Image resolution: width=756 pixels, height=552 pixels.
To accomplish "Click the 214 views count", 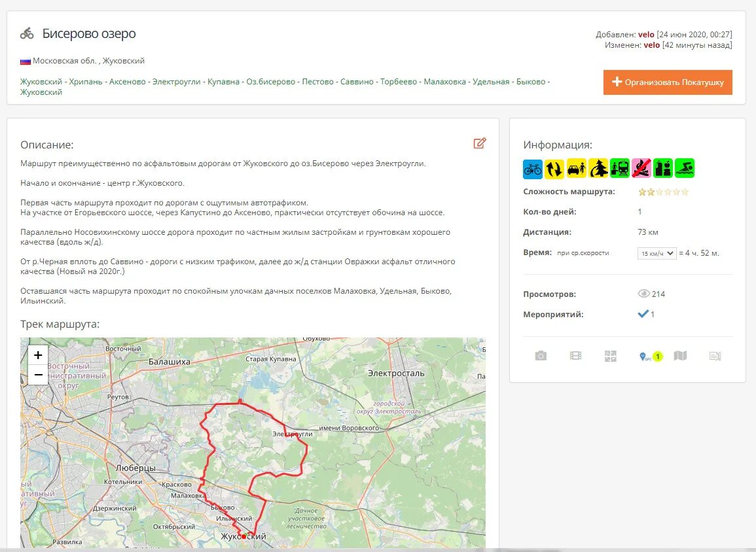I will tap(658, 294).
